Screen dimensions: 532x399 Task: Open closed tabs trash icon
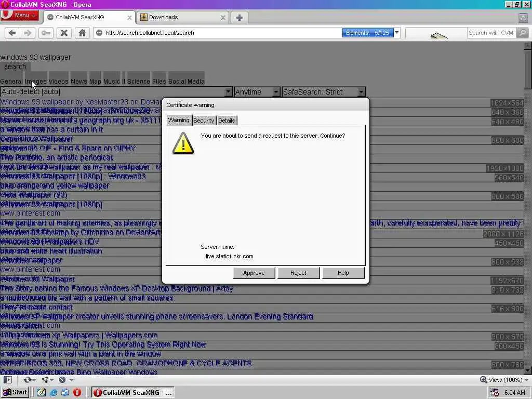pos(523,18)
